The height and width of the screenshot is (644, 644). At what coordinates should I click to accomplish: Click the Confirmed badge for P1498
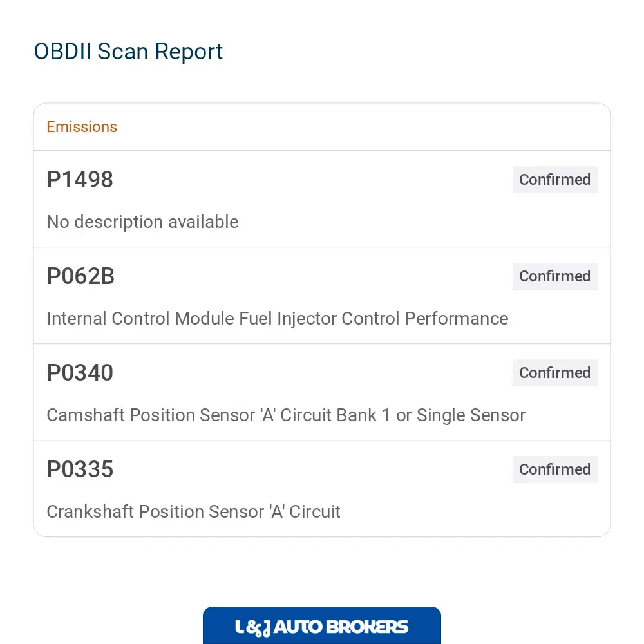click(554, 180)
